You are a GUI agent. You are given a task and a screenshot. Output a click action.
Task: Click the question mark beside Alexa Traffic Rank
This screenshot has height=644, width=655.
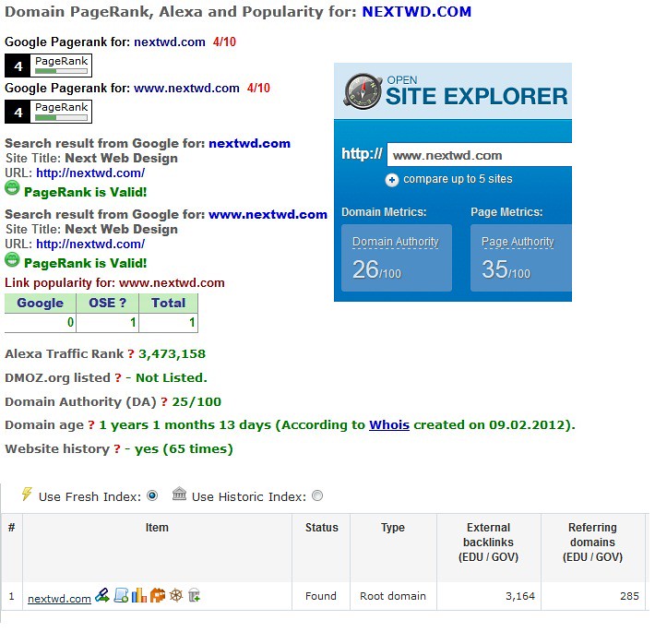tap(131, 354)
